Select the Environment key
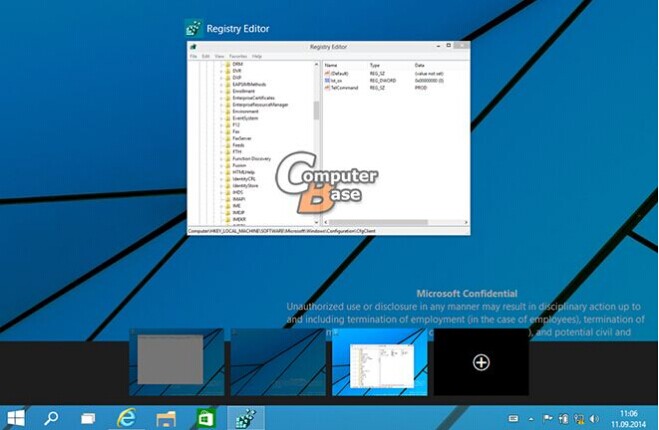 (x=245, y=111)
